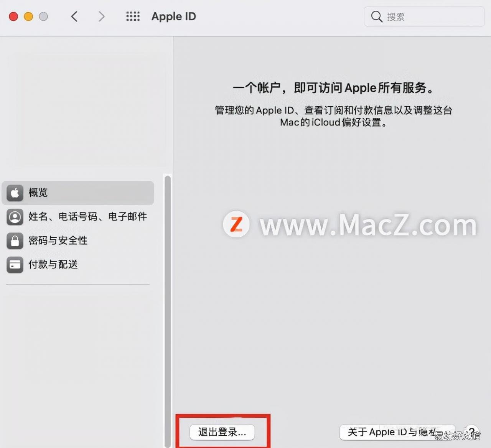This screenshot has width=491, height=448.
Task: Click the Apple logo overview icon
Action: click(15, 193)
